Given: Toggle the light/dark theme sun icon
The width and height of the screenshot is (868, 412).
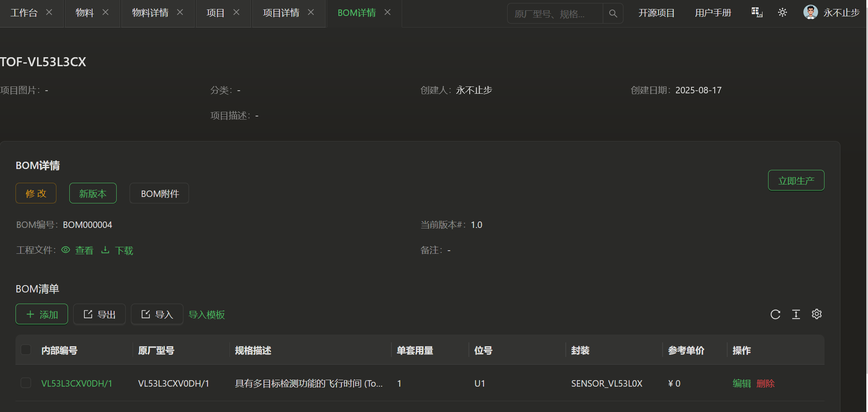Looking at the screenshot, I should pyautogui.click(x=782, y=12).
